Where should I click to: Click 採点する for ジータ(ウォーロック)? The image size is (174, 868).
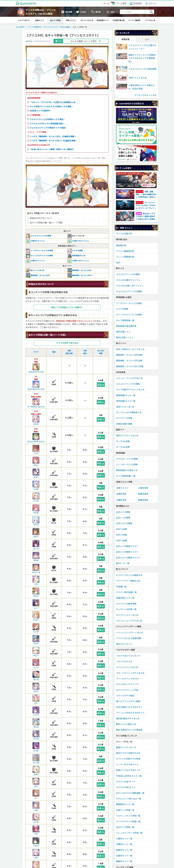101,402
